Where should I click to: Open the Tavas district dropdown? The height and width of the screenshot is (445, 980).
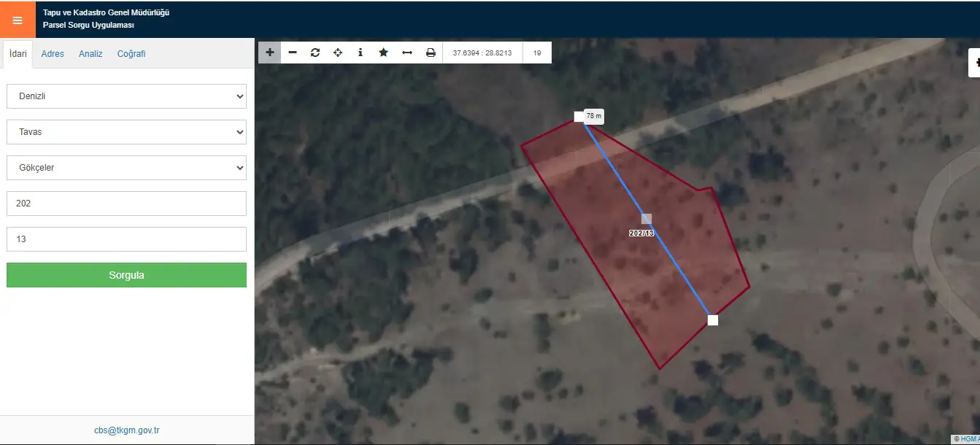[126, 132]
